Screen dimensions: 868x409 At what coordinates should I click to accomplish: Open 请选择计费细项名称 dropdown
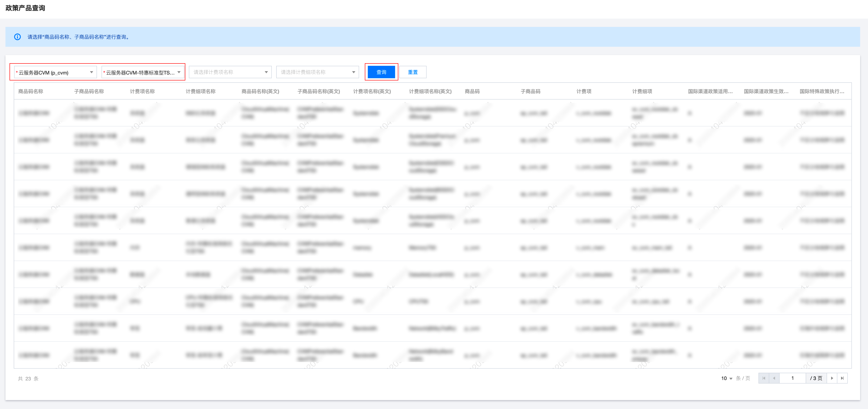coord(317,72)
